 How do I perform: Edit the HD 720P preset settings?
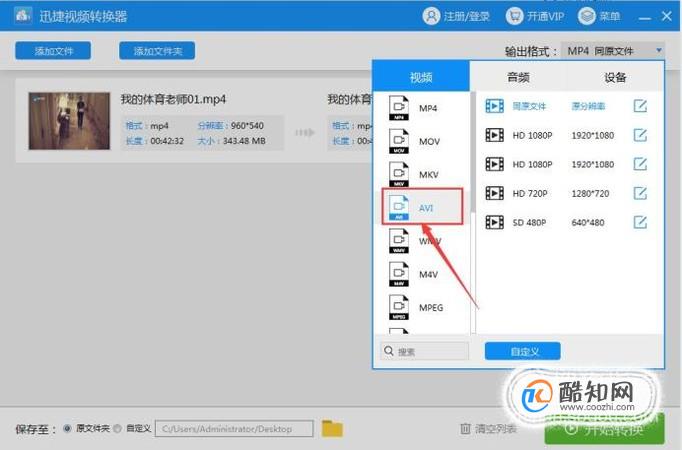(x=640, y=193)
